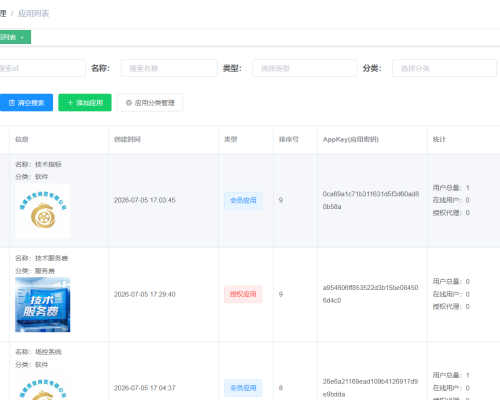Click the AppKey(应用密钥) column header
Screen dimensions: 500x400
click(x=351, y=139)
